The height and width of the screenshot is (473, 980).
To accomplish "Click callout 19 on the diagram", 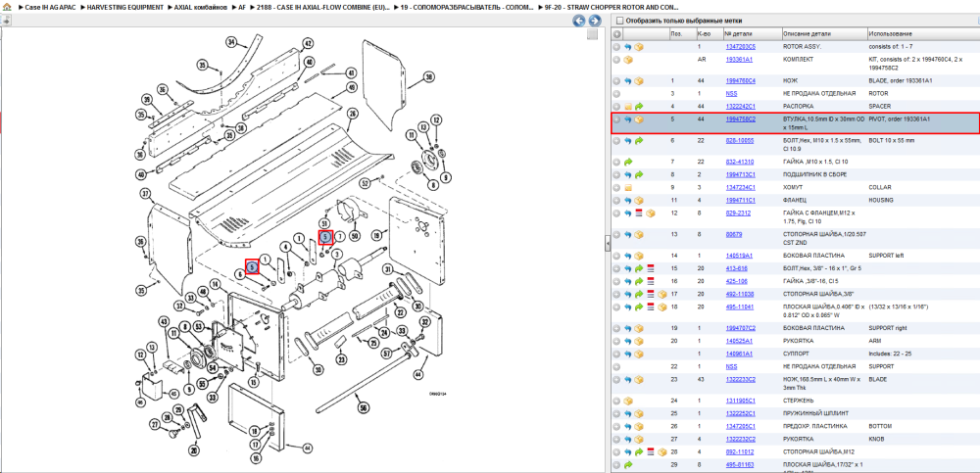I will [x=375, y=236].
